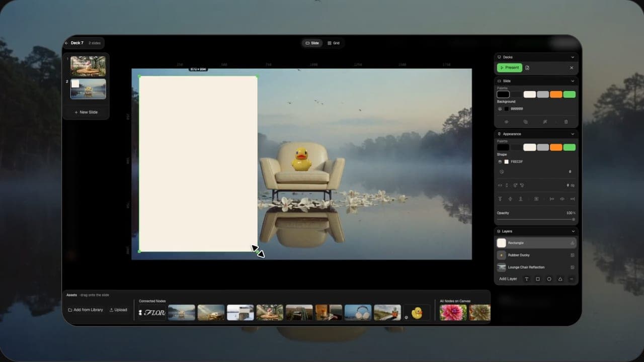Toggle the Shape fill visibility eye
The width and height of the screenshot is (644, 362).
pos(500,162)
